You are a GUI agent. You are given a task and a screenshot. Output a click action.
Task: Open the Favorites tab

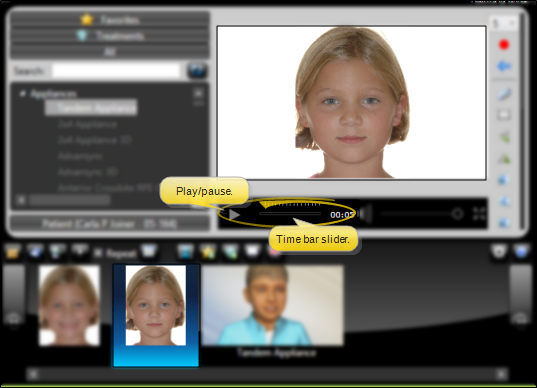pyautogui.click(x=110, y=20)
